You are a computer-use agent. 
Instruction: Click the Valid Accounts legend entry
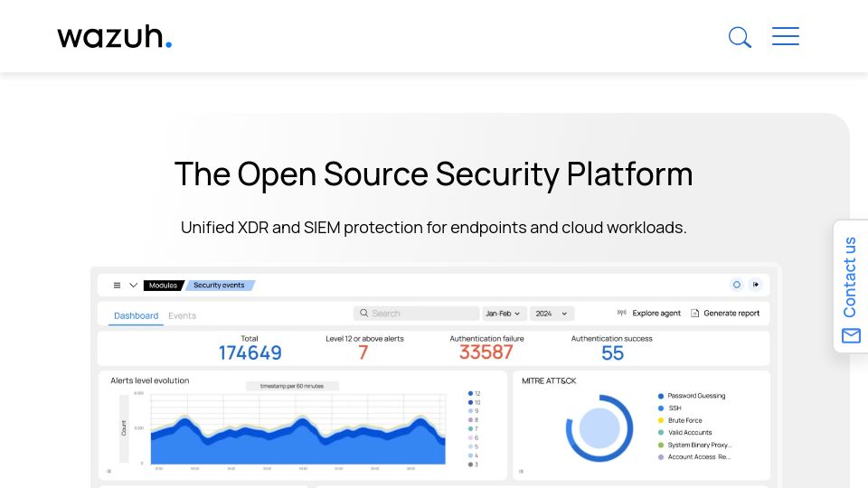tap(684, 433)
